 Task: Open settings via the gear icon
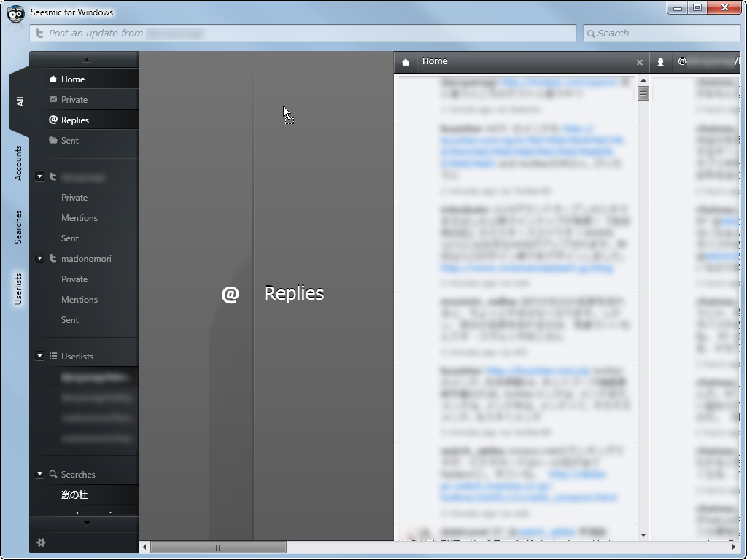coord(41,542)
